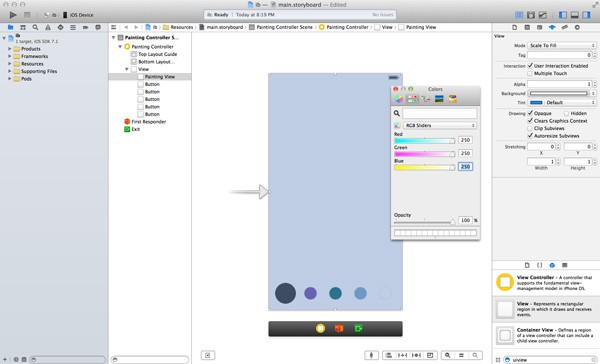Enable the Multiple Touch checkbox
This screenshot has width=600, height=364.
point(530,73)
